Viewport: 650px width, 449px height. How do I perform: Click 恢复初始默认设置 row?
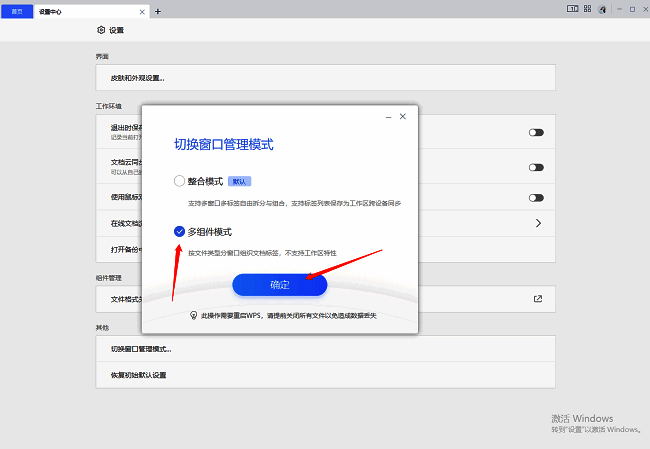pyautogui.click(x=138, y=375)
